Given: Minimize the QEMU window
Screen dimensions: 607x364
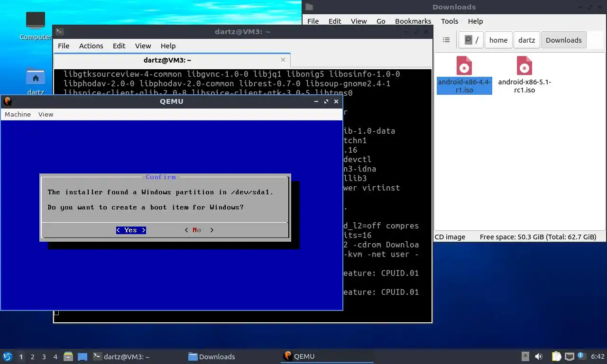Looking at the screenshot, I should [316, 101].
